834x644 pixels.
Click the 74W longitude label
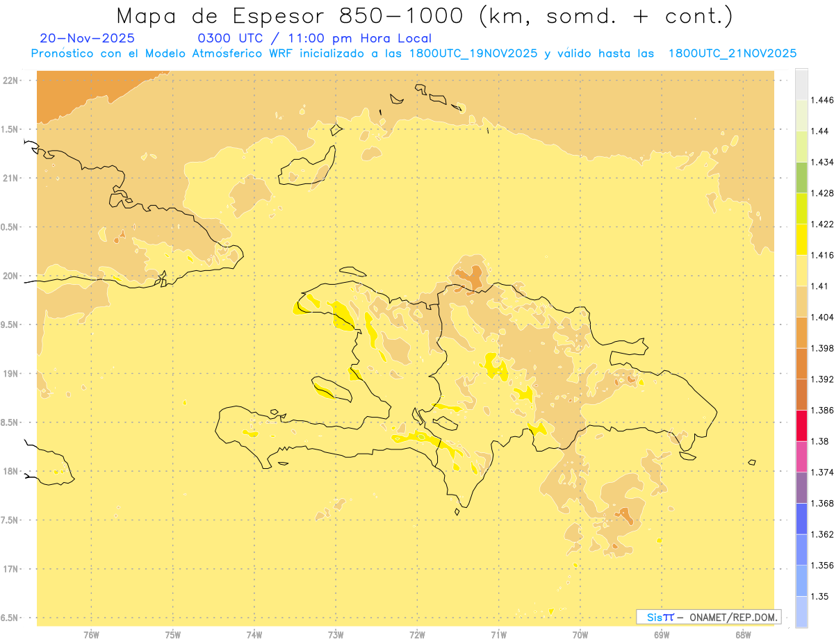pos(254,634)
